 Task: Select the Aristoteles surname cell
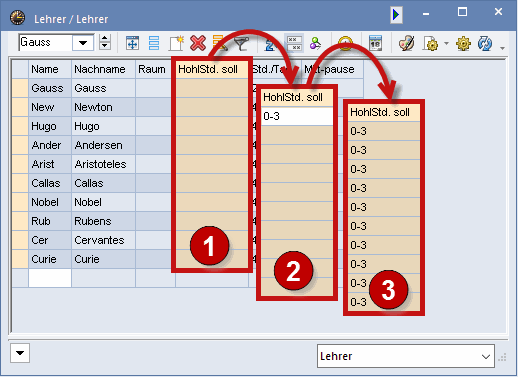(x=103, y=164)
